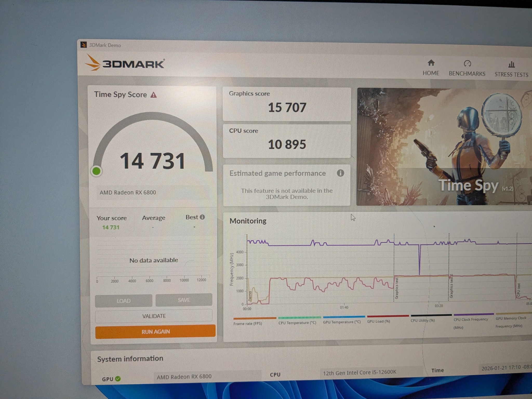Viewport: 532px width, 399px height.
Task: Click RUN AGAIN button
Action: coord(155,331)
